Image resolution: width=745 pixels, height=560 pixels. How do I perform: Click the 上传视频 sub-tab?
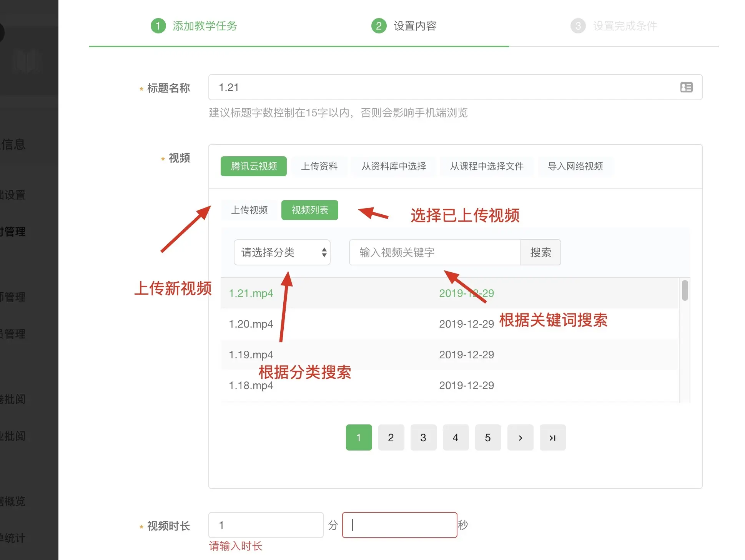pyautogui.click(x=249, y=210)
